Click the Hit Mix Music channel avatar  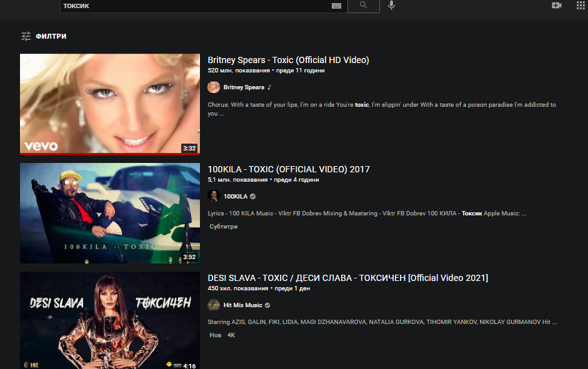pos(214,305)
